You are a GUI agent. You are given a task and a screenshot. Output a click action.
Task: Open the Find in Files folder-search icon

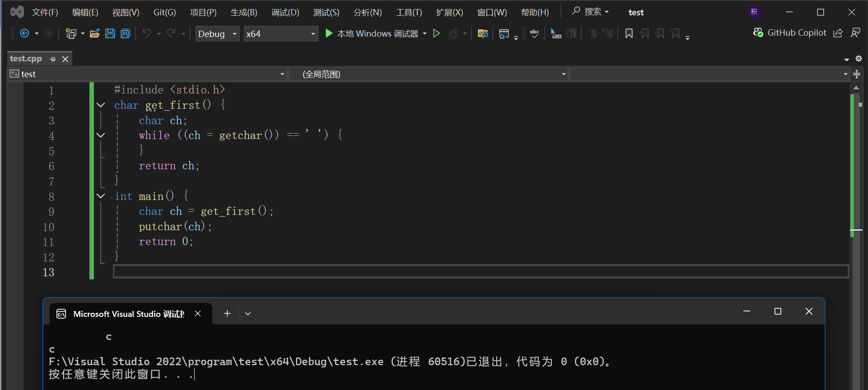click(483, 33)
